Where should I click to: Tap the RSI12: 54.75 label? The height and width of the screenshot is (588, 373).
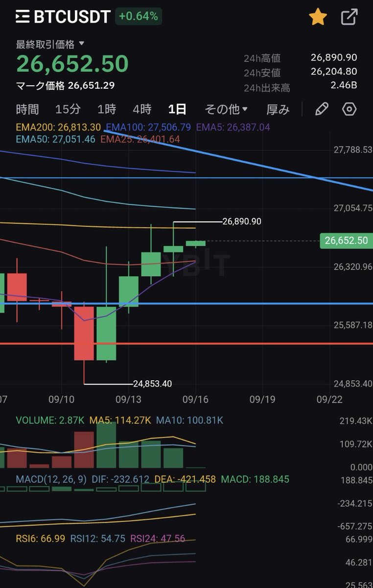pos(97,539)
